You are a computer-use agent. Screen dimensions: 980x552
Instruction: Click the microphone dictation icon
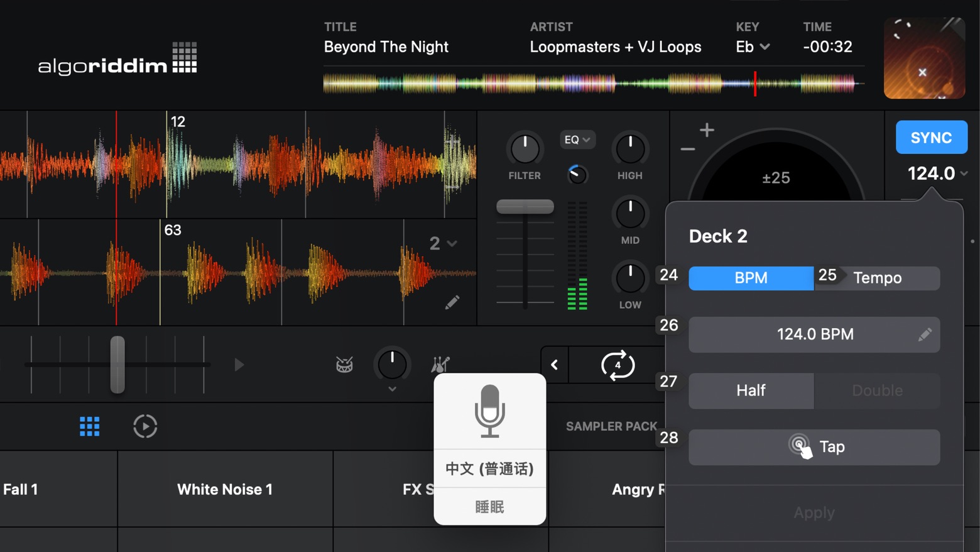[x=489, y=411]
